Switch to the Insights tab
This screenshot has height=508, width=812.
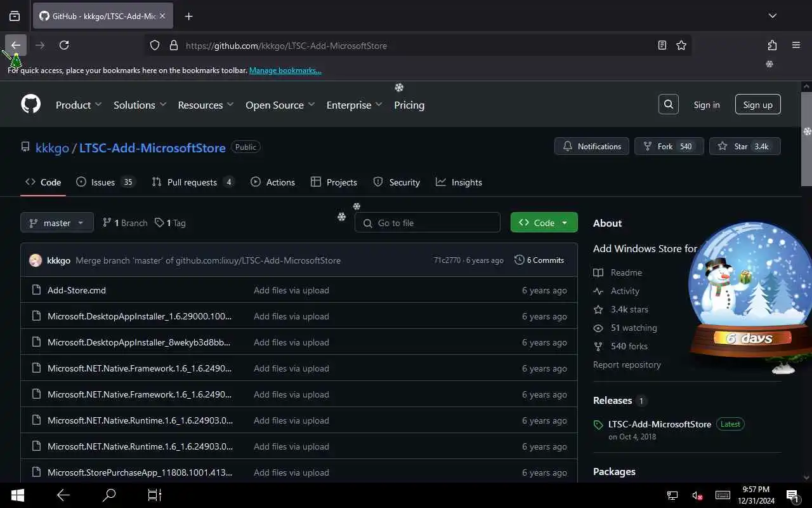click(x=459, y=182)
